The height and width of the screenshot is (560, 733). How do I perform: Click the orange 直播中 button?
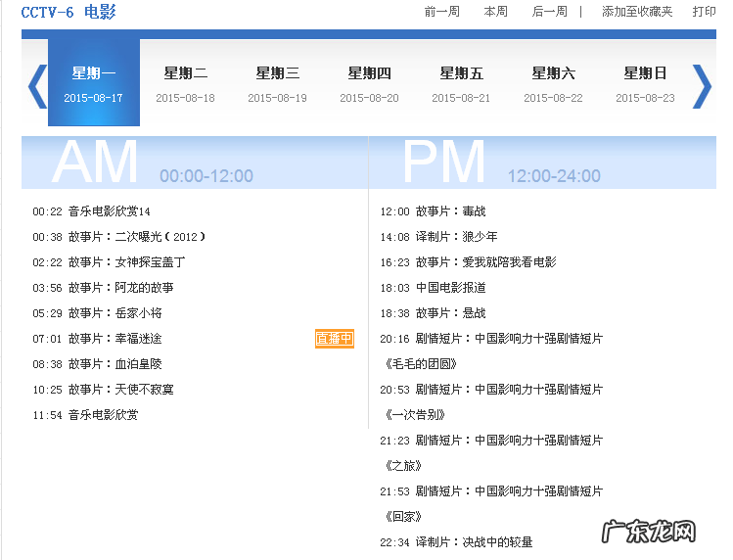pos(334,339)
